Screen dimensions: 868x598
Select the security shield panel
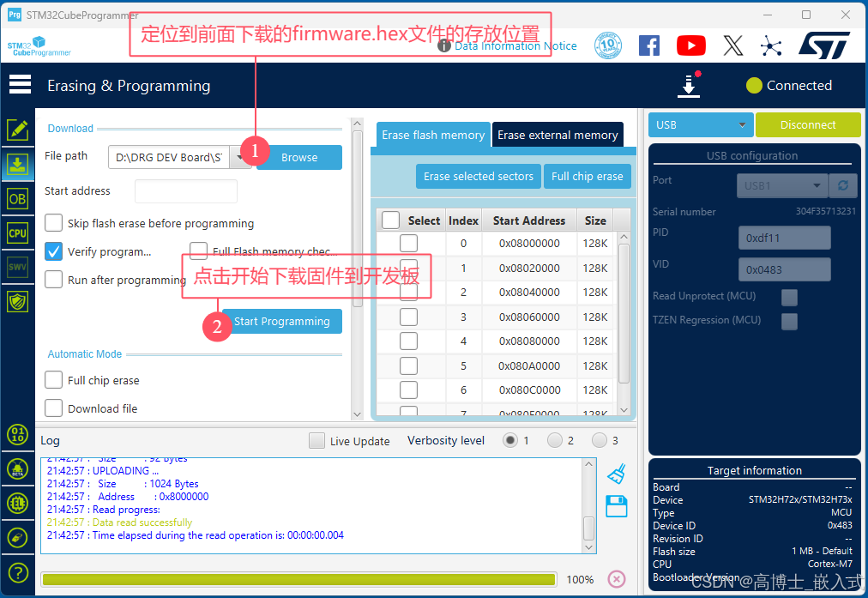coord(17,301)
